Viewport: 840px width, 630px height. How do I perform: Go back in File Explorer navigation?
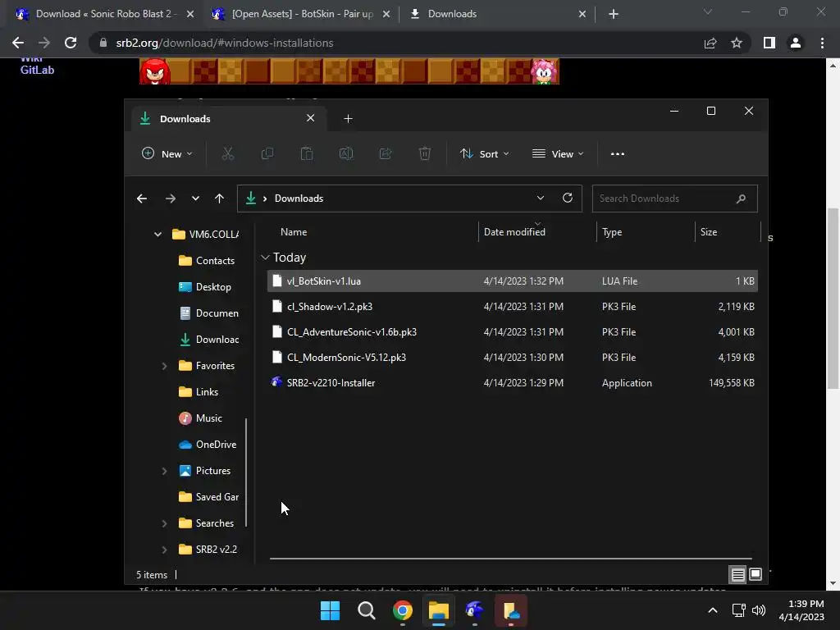click(142, 199)
